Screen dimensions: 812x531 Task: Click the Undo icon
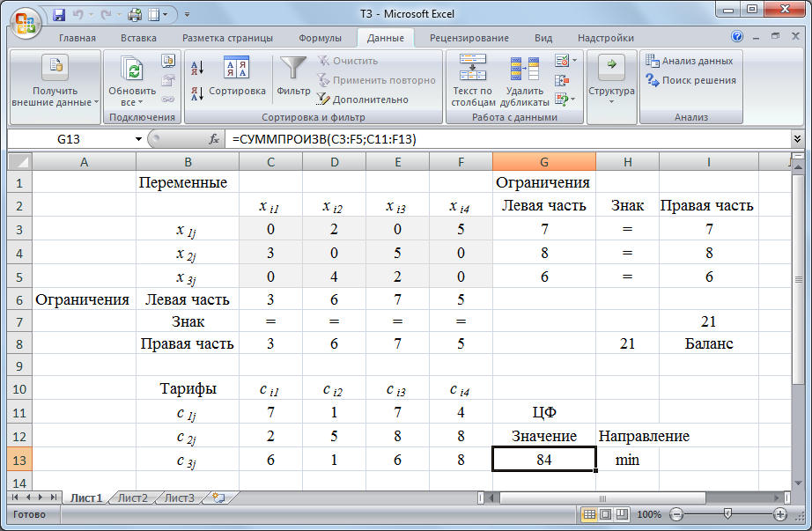(x=78, y=15)
